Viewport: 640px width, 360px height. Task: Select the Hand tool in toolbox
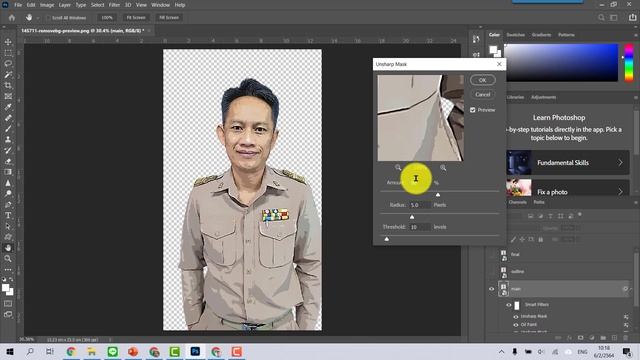coord(8,248)
